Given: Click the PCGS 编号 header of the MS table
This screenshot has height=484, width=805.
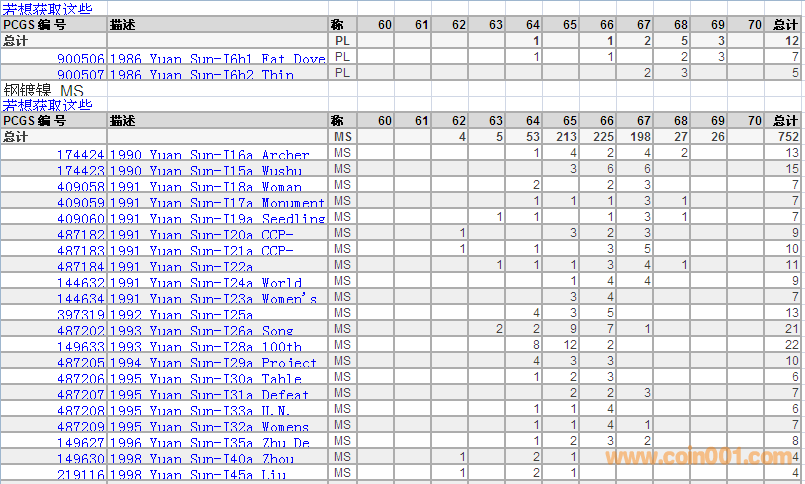Looking at the screenshot, I should [34, 121].
